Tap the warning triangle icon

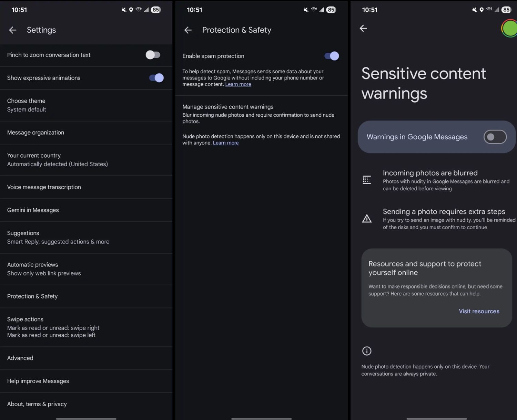pos(367,219)
